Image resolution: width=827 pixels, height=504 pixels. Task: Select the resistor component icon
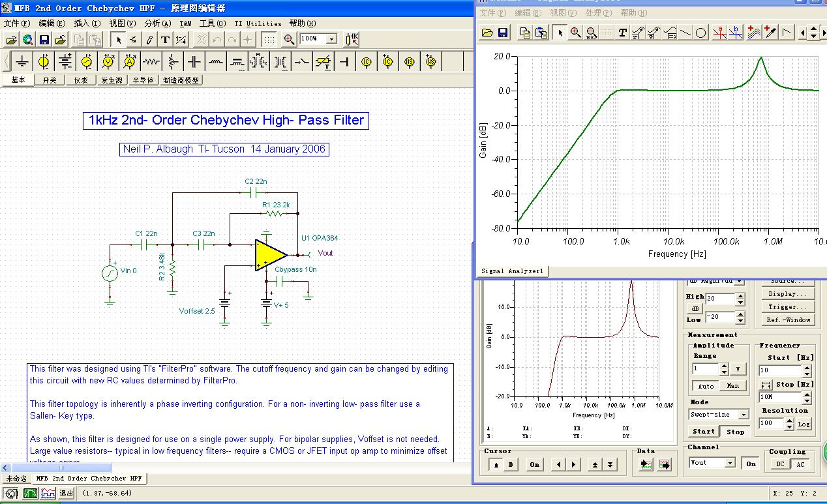coord(151,62)
